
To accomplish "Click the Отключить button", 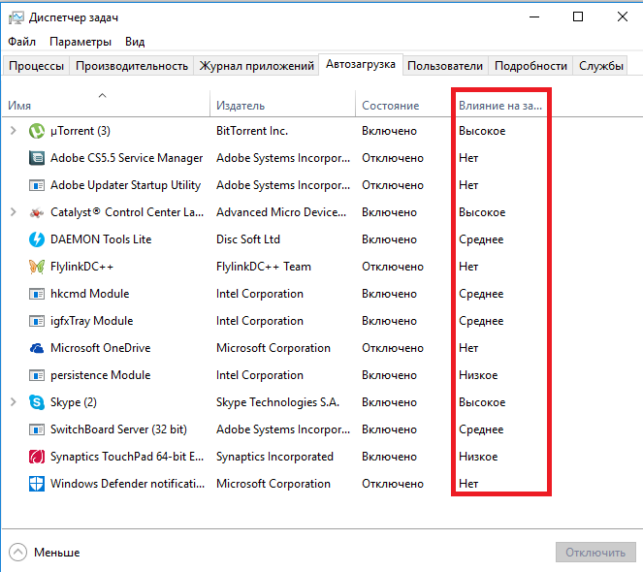I will tap(595, 553).
